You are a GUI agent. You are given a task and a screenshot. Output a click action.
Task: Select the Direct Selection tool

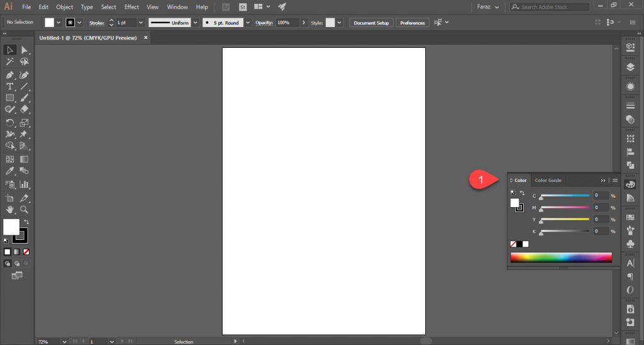pos(25,50)
